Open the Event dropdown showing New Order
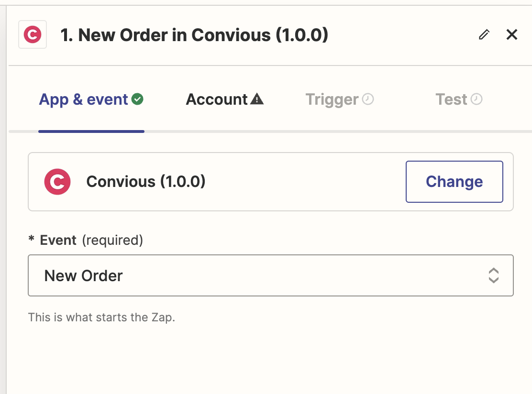The height and width of the screenshot is (394, 532). [x=258, y=275]
